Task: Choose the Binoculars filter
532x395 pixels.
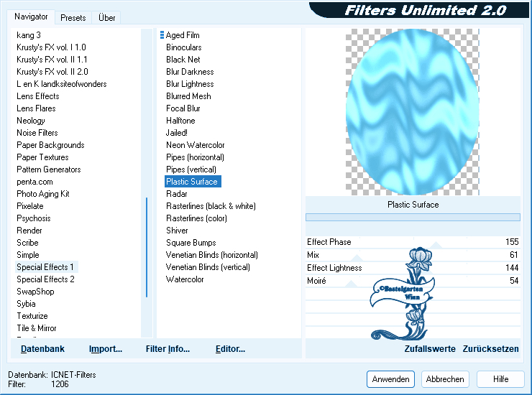Action: coord(184,47)
